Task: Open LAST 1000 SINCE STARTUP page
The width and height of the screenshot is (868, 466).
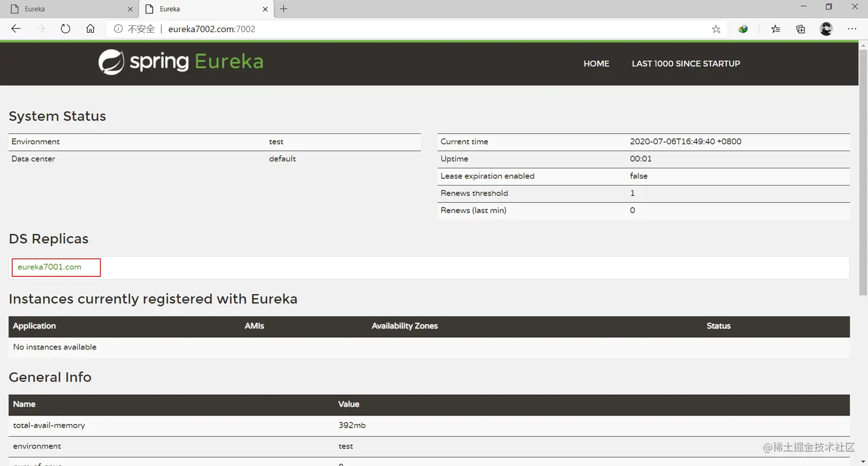Action: pyautogui.click(x=686, y=64)
